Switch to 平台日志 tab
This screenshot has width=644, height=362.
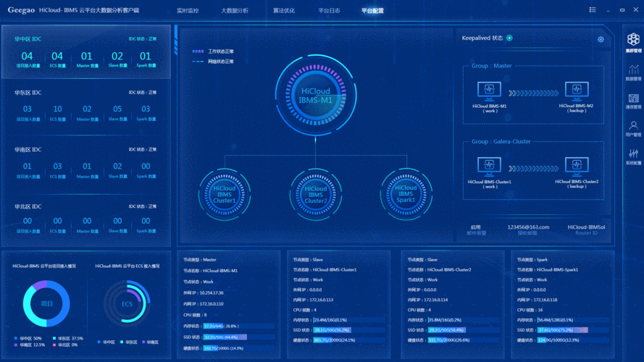pyautogui.click(x=329, y=11)
